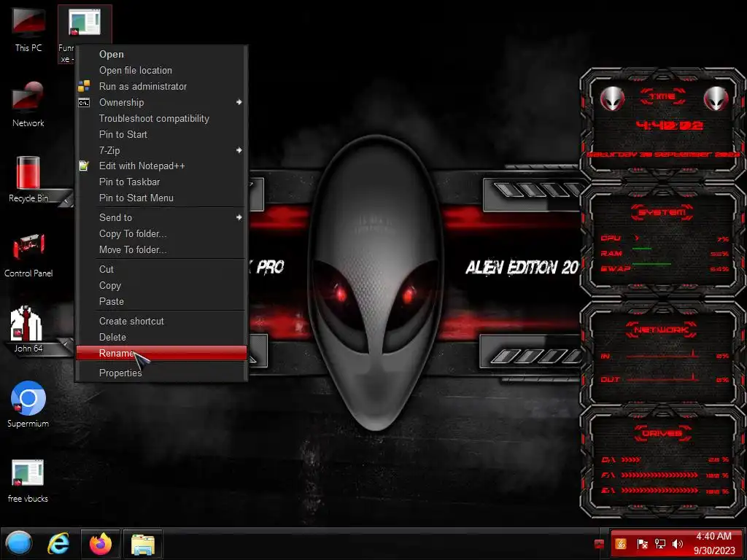Select the This PC desktop icon
The height and width of the screenshot is (560, 747).
tap(28, 29)
